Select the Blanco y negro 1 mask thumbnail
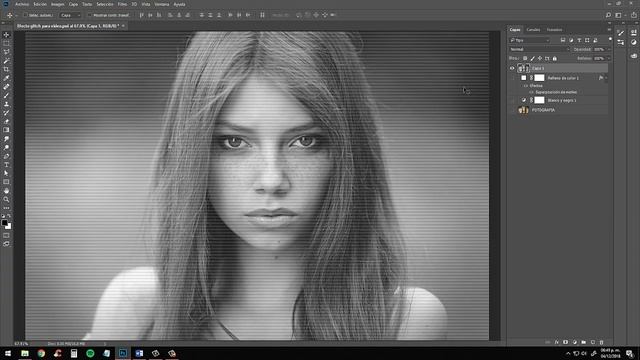 coord(539,100)
